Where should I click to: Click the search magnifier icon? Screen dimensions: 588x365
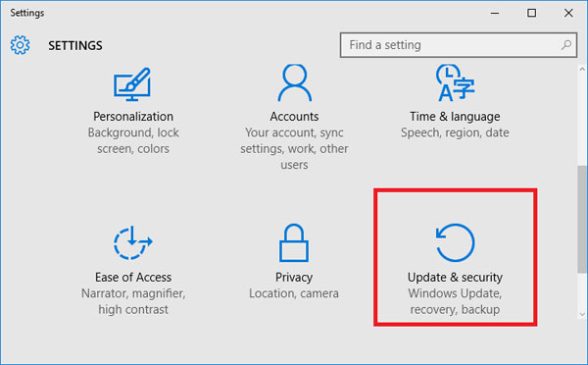pos(566,45)
